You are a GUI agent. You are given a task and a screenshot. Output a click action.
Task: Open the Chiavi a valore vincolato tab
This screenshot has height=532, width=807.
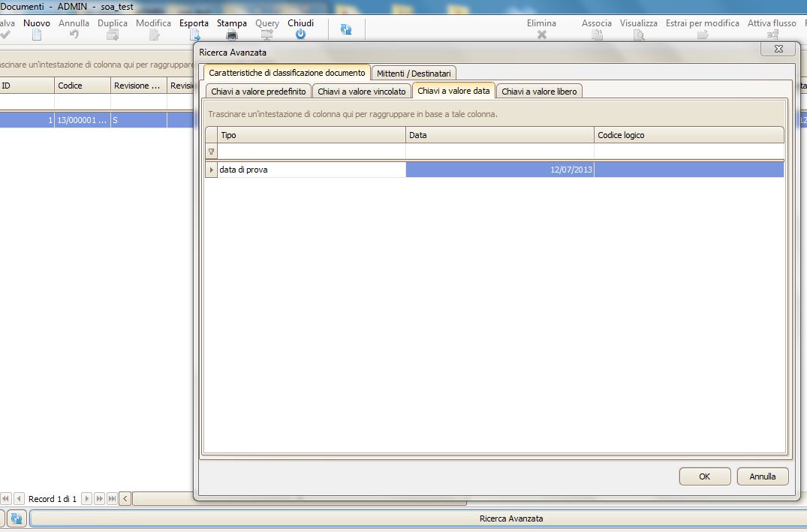(x=361, y=92)
